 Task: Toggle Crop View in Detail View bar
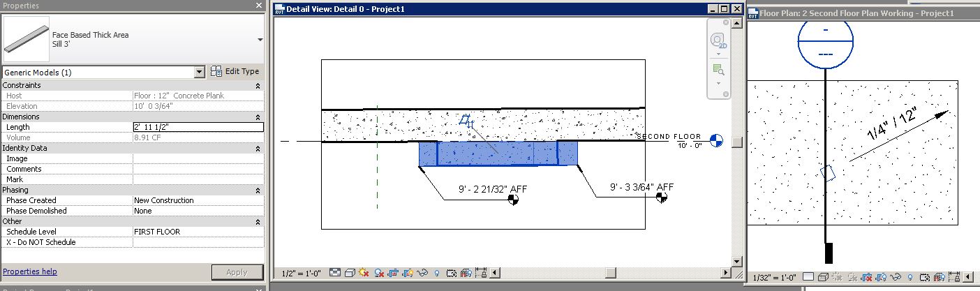393,273
